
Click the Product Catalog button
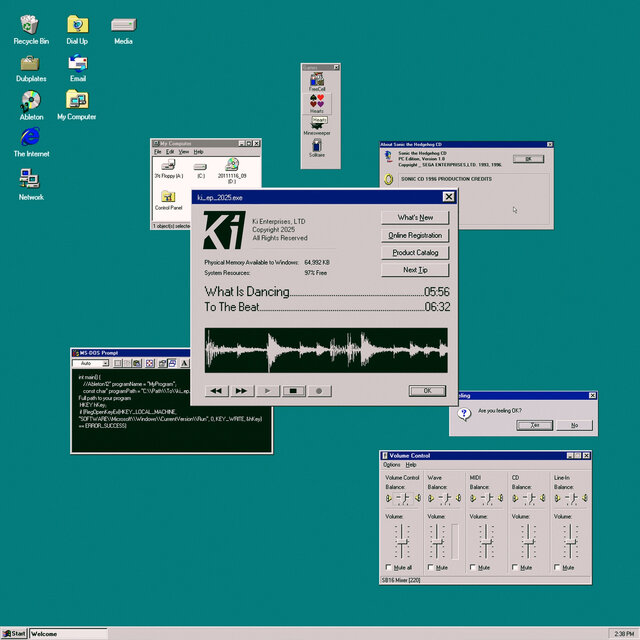coord(415,253)
